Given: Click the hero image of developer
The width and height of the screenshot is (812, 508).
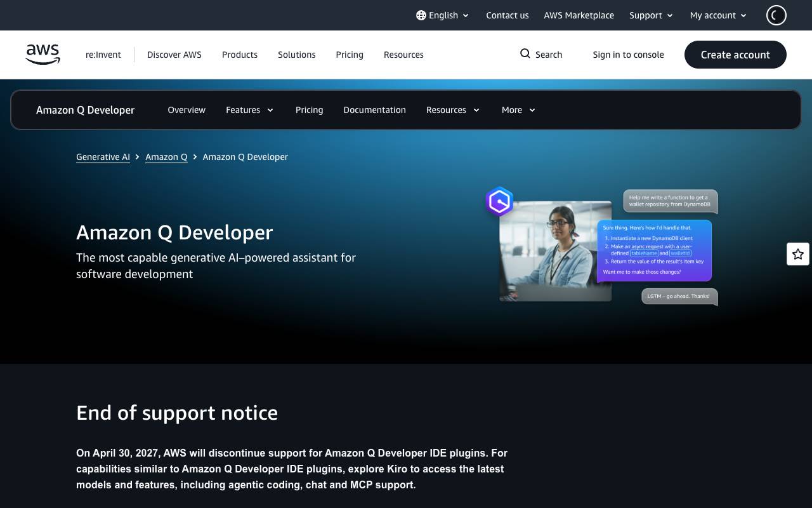Looking at the screenshot, I should (555, 251).
